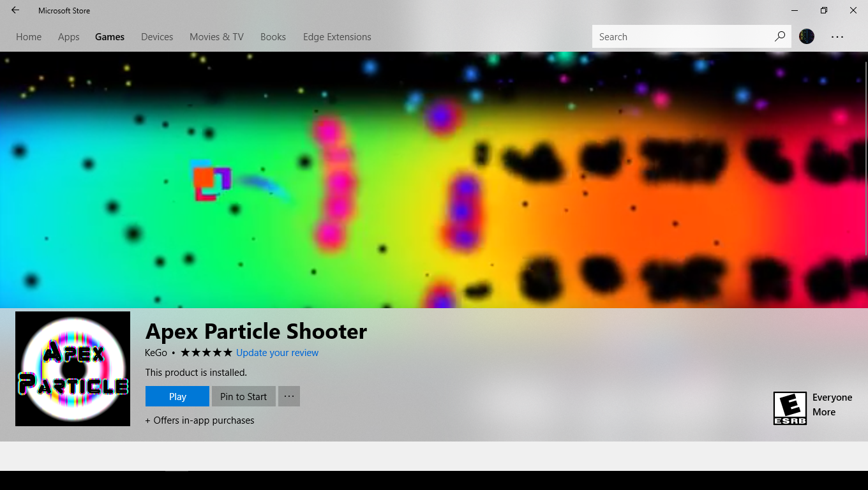Open the Books tab
The width and height of the screenshot is (868, 490).
[273, 37]
